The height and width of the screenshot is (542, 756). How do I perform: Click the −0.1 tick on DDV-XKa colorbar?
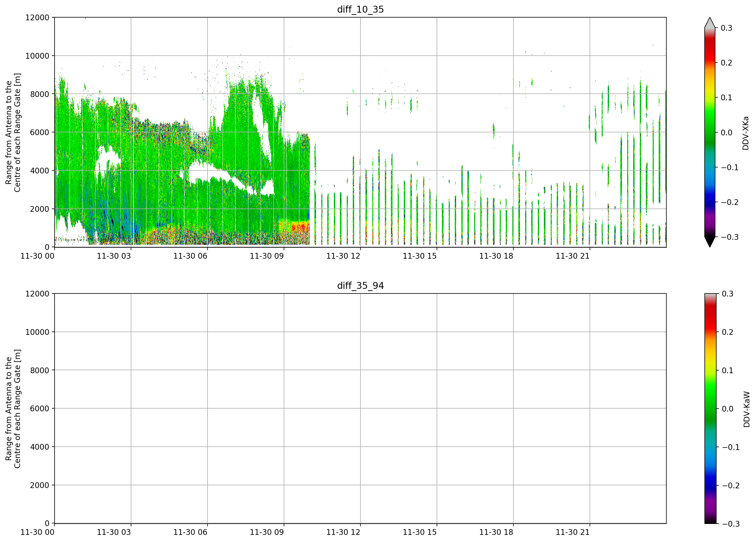pyautogui.click(x=730, y=167)
